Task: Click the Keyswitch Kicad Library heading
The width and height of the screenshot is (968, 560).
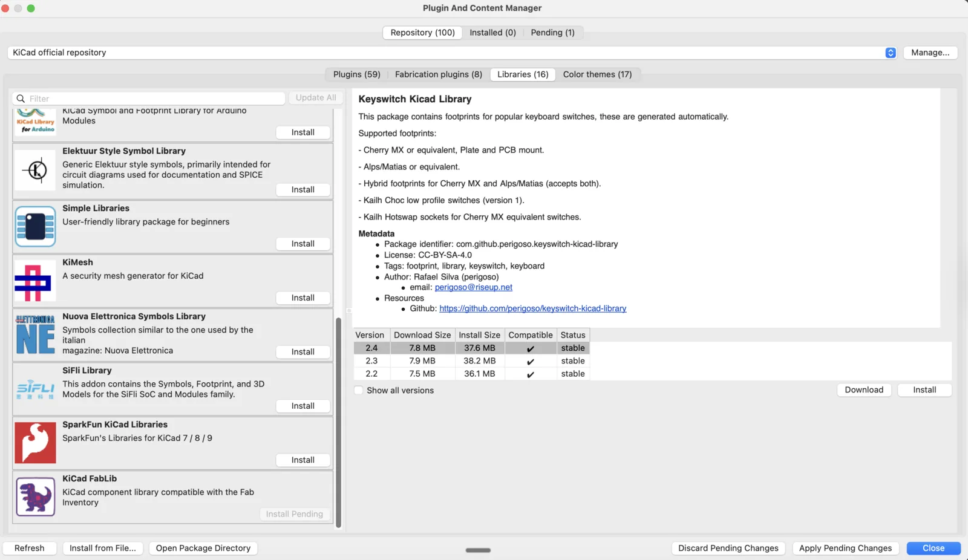Action: coord(415,99)
